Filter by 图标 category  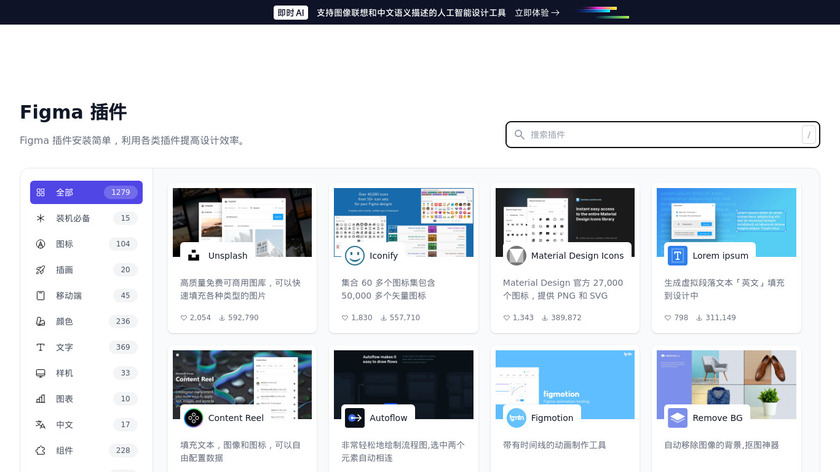tap(86, 244)
